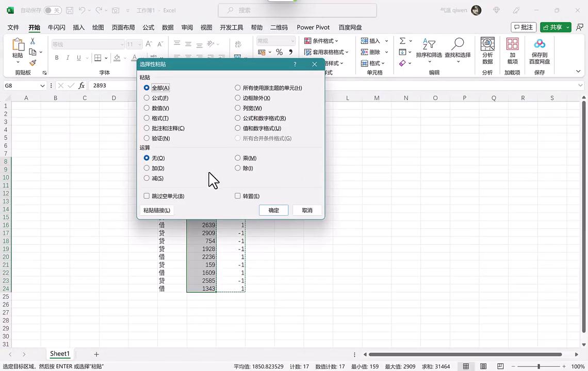Screen dimensions: 588x371
Task: Toggle Bold formatting in the Font group
Action: coord(57,57)
